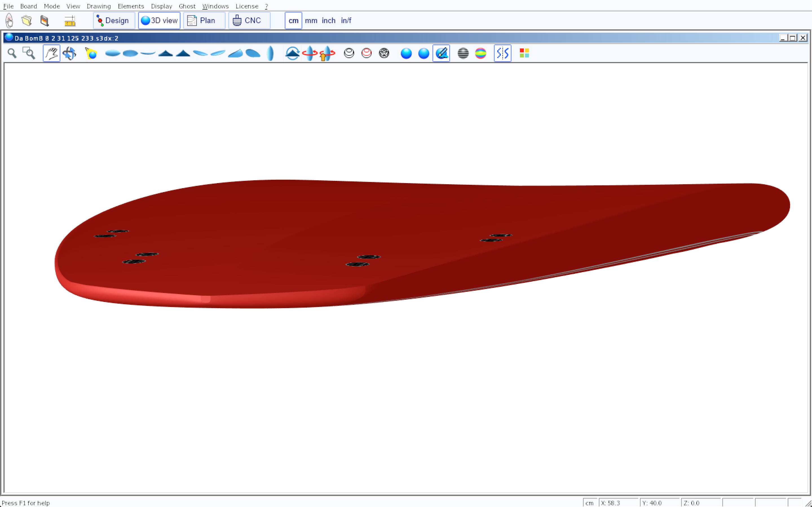
Task: Open the Elements menu
Action: [x=131, y=6]
